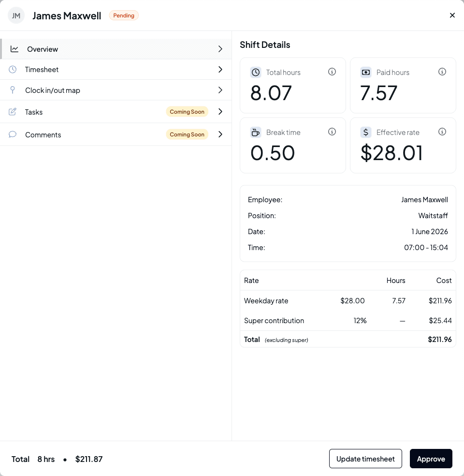Image resolution: width=464 pixels, height=476 pixels.
Task: Select the Tasks menu item
Action: pos(116,112)
